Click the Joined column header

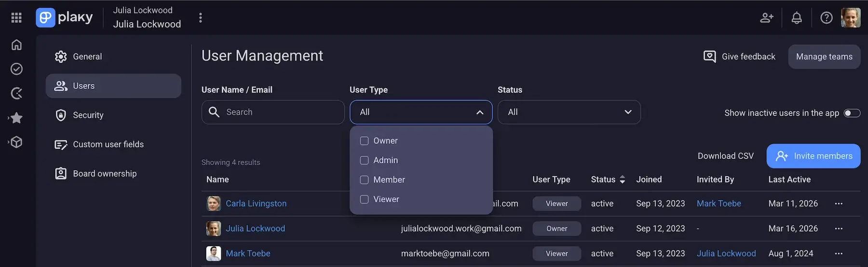(649, 180)
